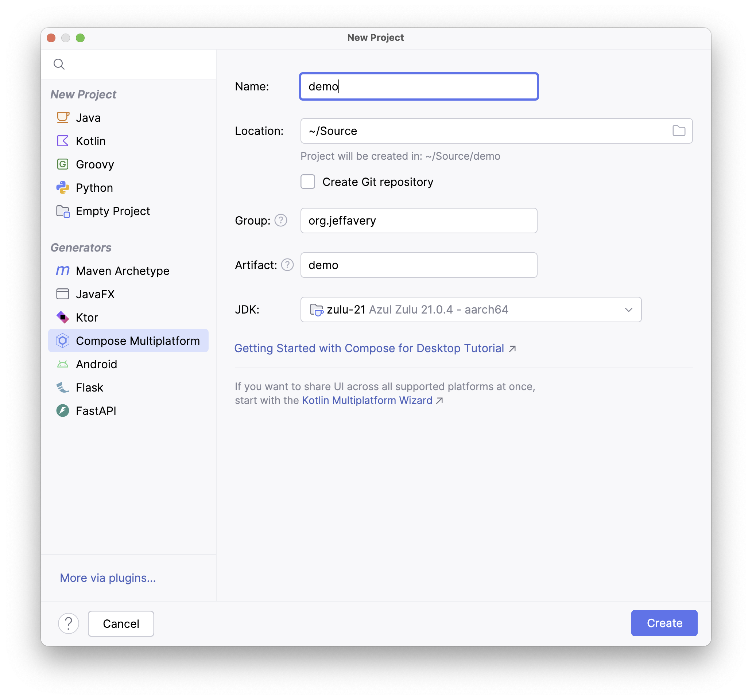Open the folder browser for Location
The height and width of the screenshot is (700, 752).
[679, 131]
